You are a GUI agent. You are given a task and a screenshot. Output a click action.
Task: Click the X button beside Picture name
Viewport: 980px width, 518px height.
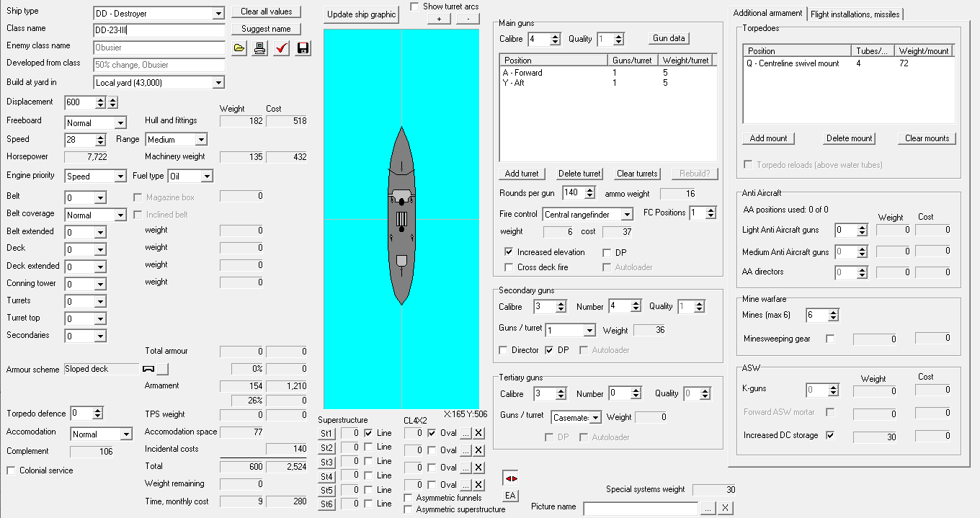point(725,508)
